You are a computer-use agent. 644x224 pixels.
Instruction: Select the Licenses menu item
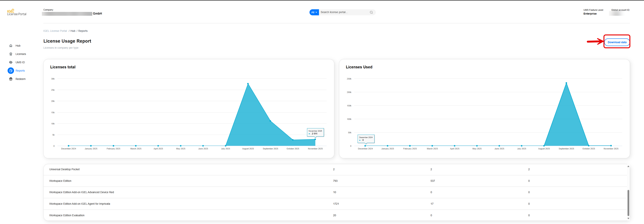[20, 54]
